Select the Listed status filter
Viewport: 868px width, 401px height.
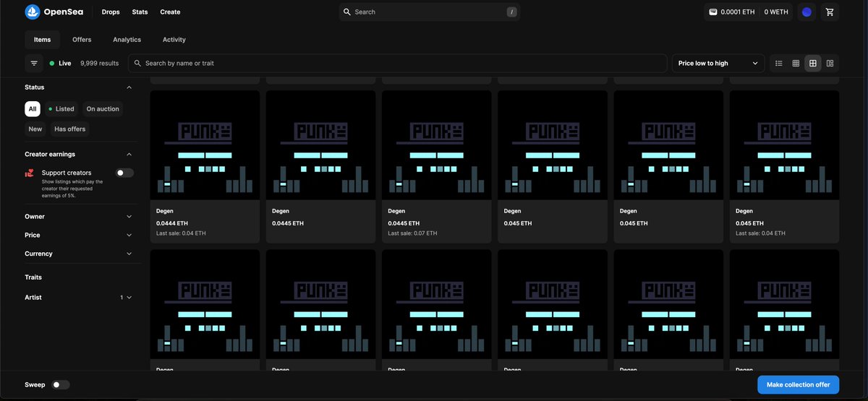[61, 109]
